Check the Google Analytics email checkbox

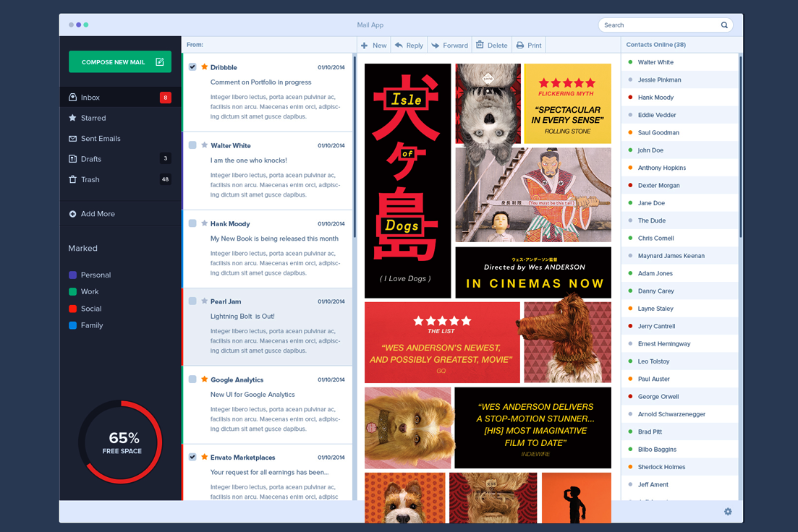pyautogui.click(x=192, y=379)
